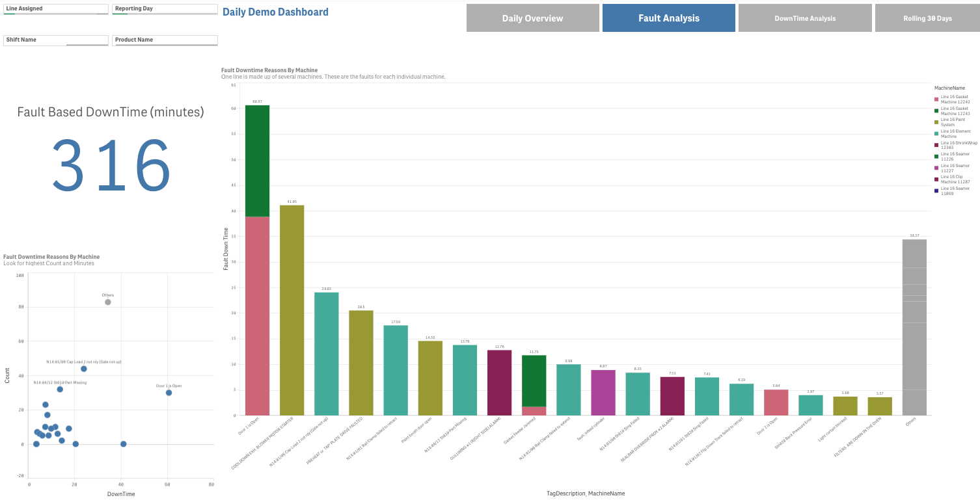Select the COOLDOWN EXH. BLOWER MOTOR STARTER bar
The image size is (980, 500).
(x=292, y=310)
